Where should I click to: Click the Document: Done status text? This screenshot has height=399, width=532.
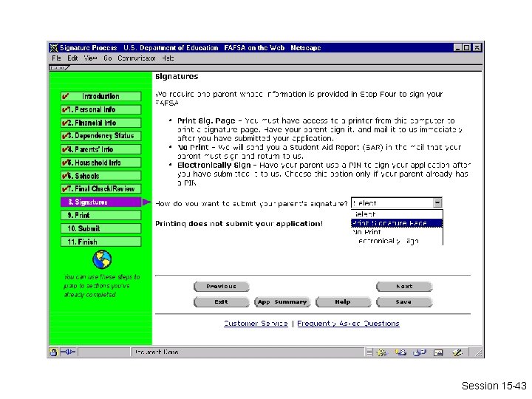157,352
